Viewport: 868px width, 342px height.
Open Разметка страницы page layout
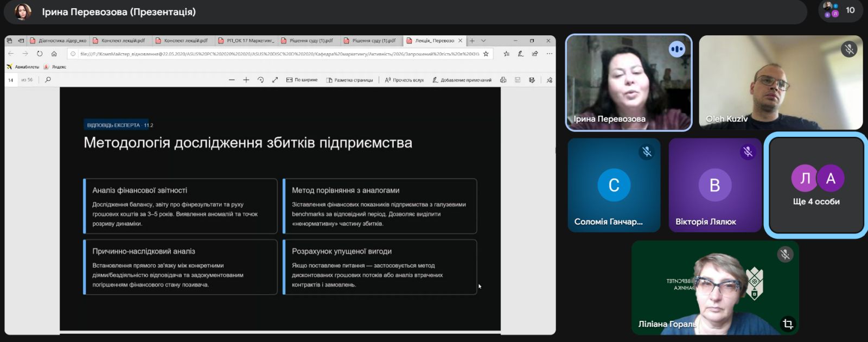(350, 80)
